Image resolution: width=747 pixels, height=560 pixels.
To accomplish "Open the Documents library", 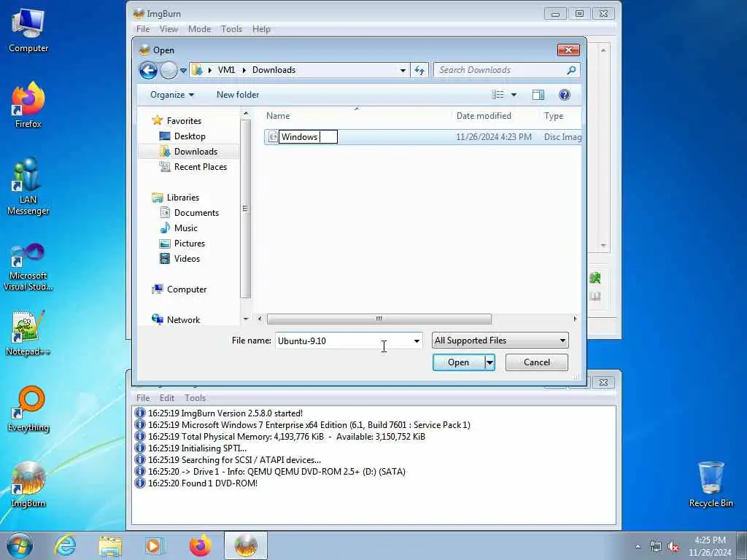I will coord(196,213).
